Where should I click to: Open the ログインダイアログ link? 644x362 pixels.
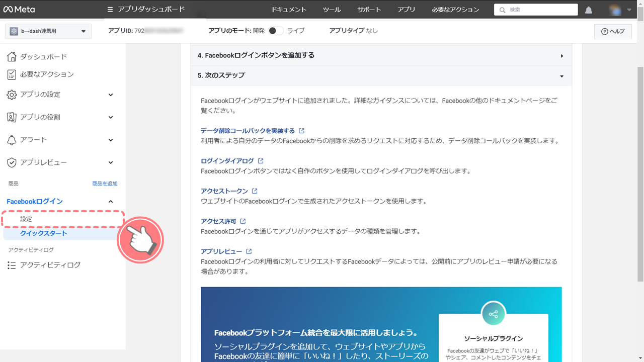point(227,161)
